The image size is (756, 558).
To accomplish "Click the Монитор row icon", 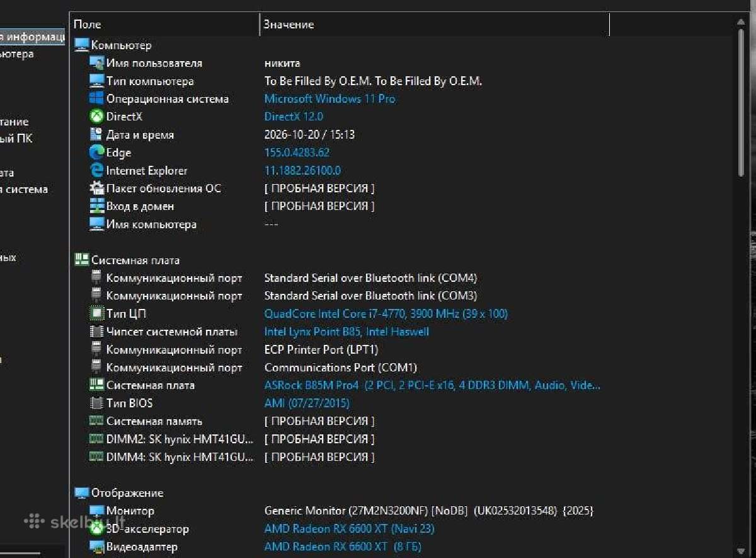I will (x=96, y=511).
